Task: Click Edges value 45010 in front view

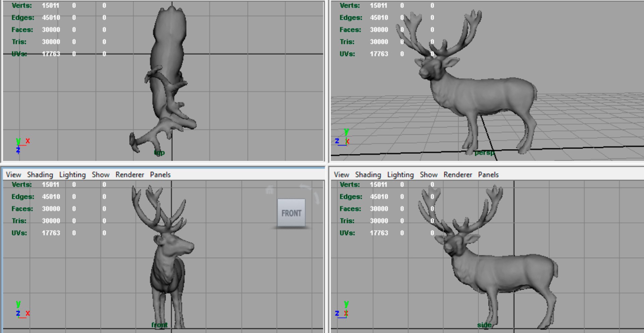Action: [x=51, y=197]
